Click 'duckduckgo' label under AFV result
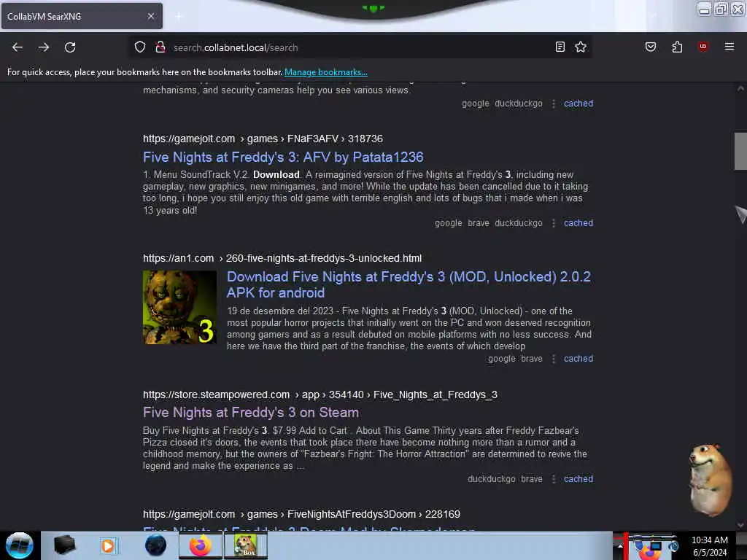This screenshot has width=747, height=560. point(519,223)
